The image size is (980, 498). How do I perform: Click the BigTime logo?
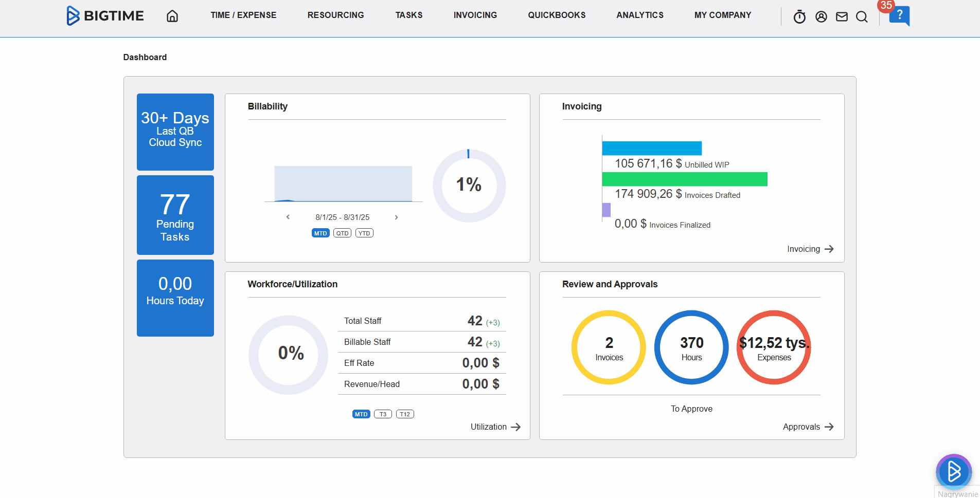[105, 15]
